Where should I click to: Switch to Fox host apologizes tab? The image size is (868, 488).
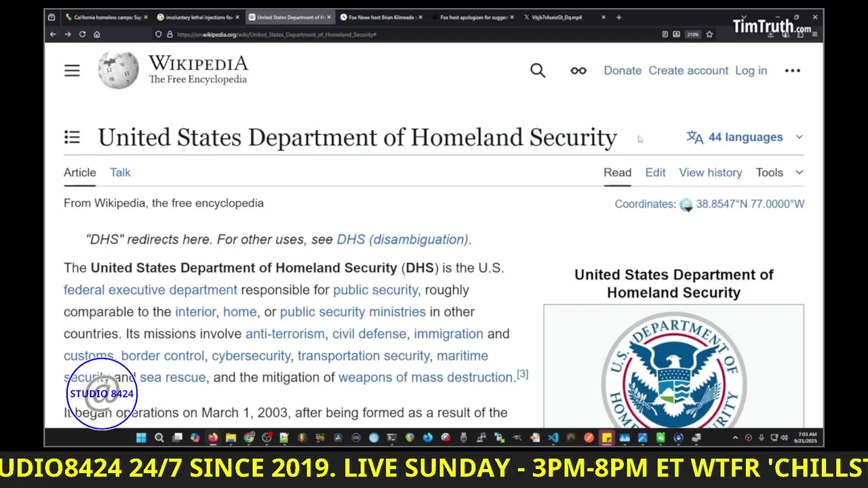point(472,17)
